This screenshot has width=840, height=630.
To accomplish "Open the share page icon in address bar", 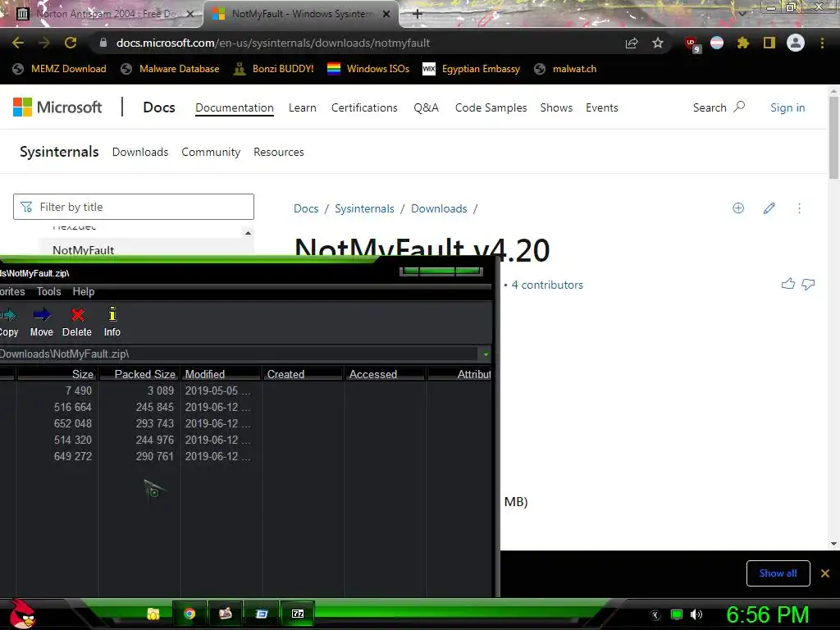I will (632, 43).
